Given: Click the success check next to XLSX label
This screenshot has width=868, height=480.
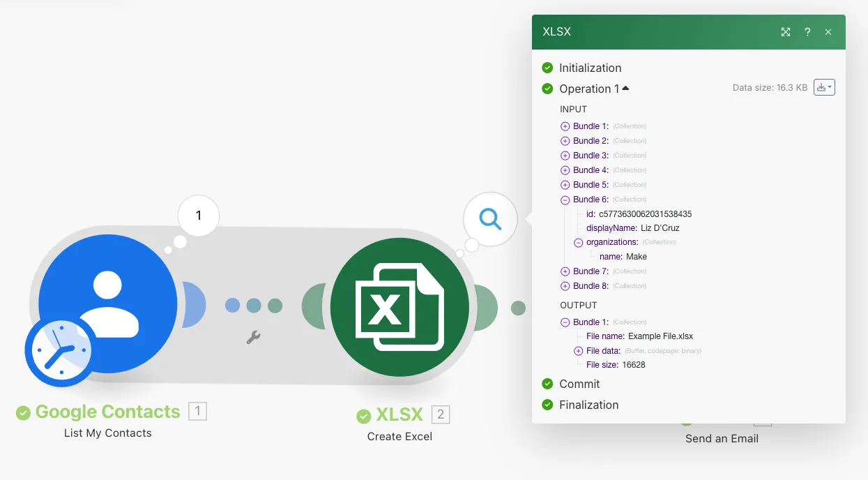Looking at the screenshot, I should [364, 416].
